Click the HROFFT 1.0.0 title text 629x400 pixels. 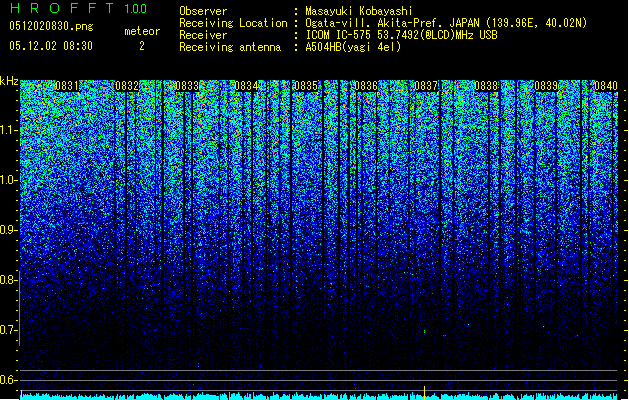78,8
